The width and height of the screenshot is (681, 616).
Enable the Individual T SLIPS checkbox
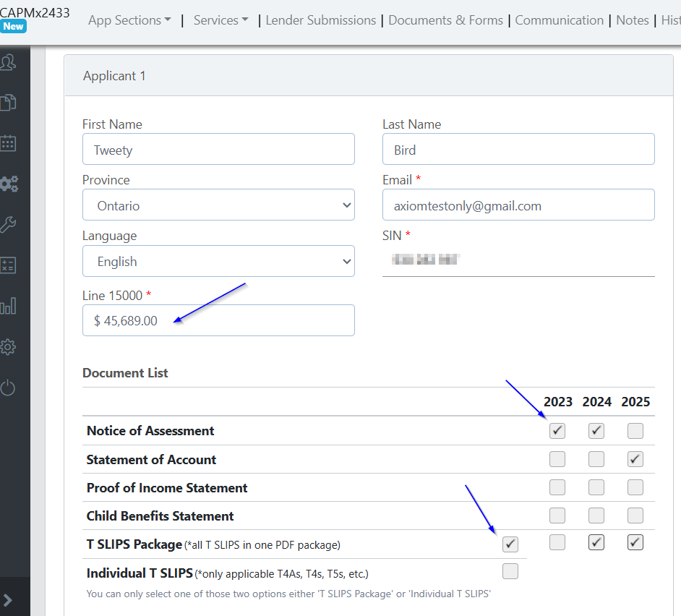click(510, 572)
